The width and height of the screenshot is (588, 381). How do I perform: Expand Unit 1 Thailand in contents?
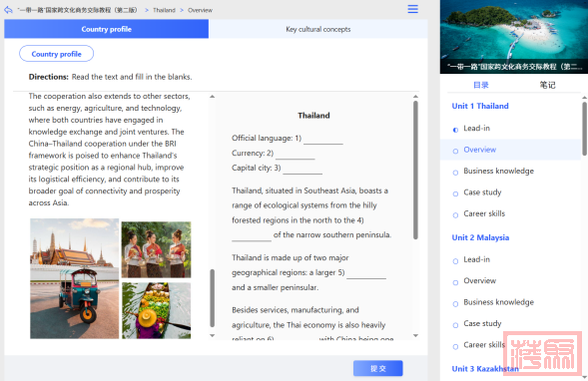[x=480, y=106]
